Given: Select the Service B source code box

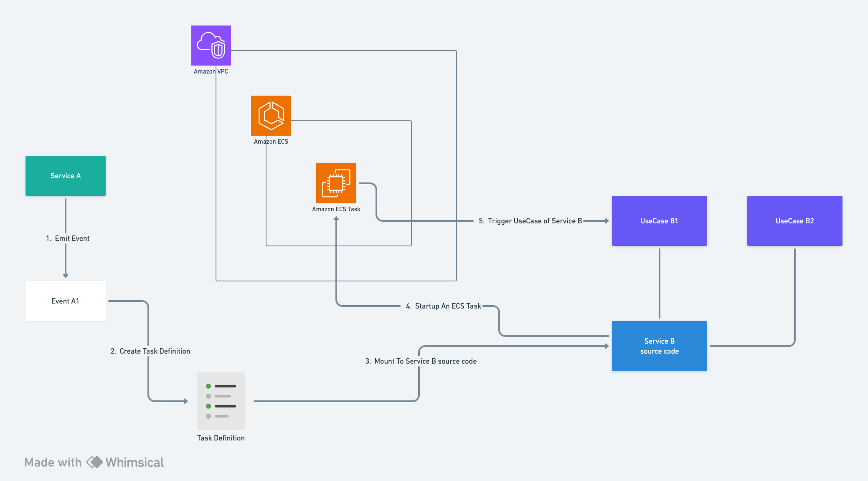Looking at the screenshot, I should click(x=659, y=346).
